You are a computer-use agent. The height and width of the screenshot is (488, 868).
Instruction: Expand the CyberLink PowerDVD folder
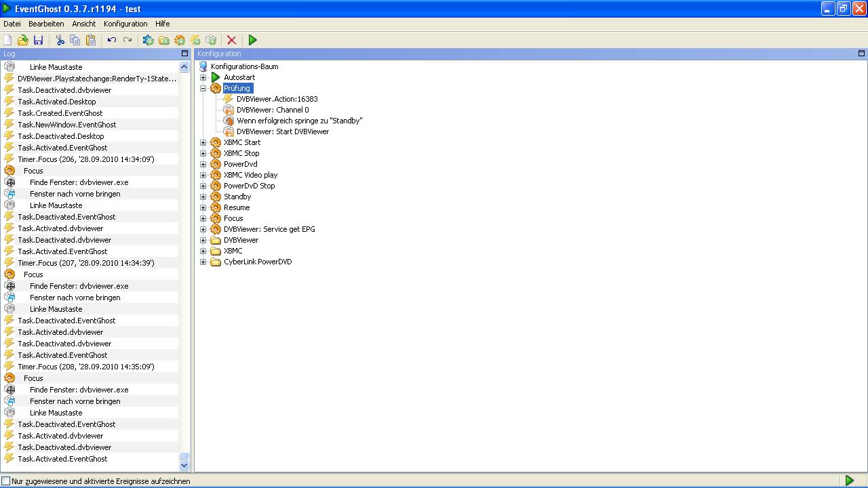tap(203, 262)
